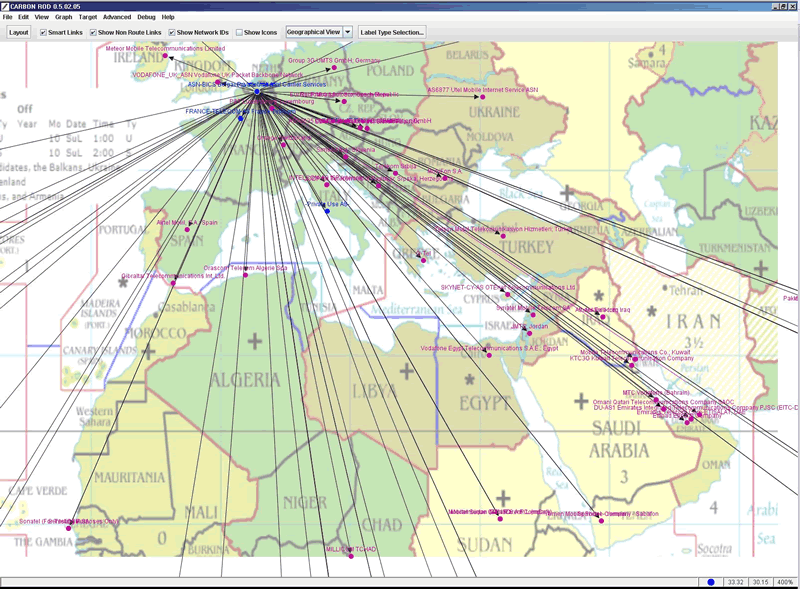Enable the Show Icons checkbox
800x589 pixels.
click(x=239, y=32)
